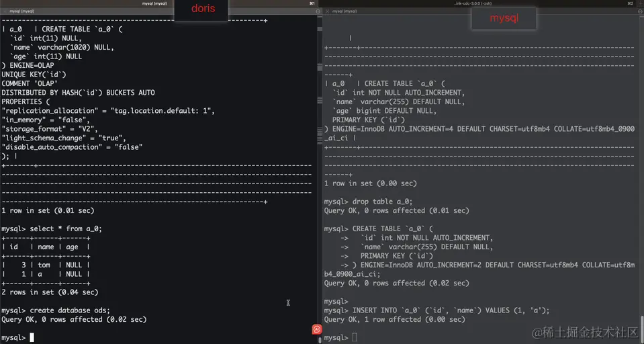Click 'Query OK, 1 row affected (0.00 sec)'
The image size is (644, 344).
click(x=395, y=319)
